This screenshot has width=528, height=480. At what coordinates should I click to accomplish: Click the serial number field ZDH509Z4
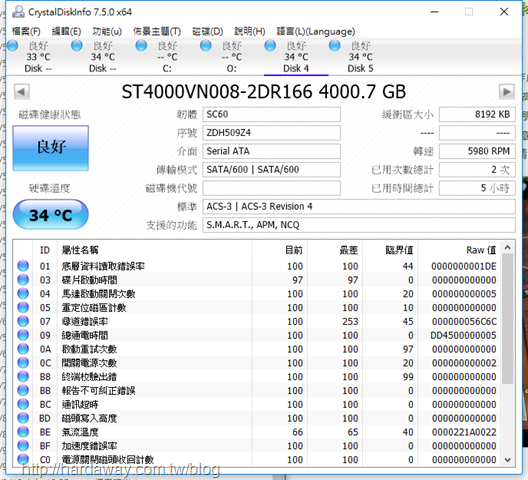(271, 133)
